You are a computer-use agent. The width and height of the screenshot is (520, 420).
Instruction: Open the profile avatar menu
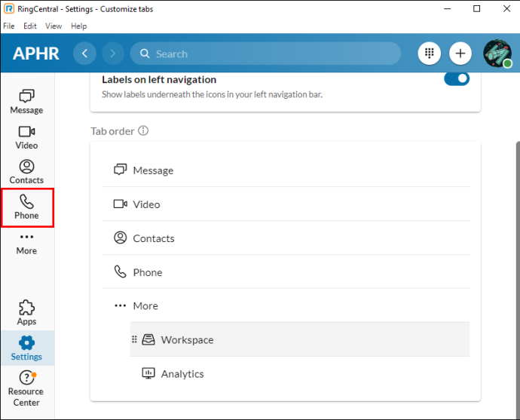tap(497, 54)
